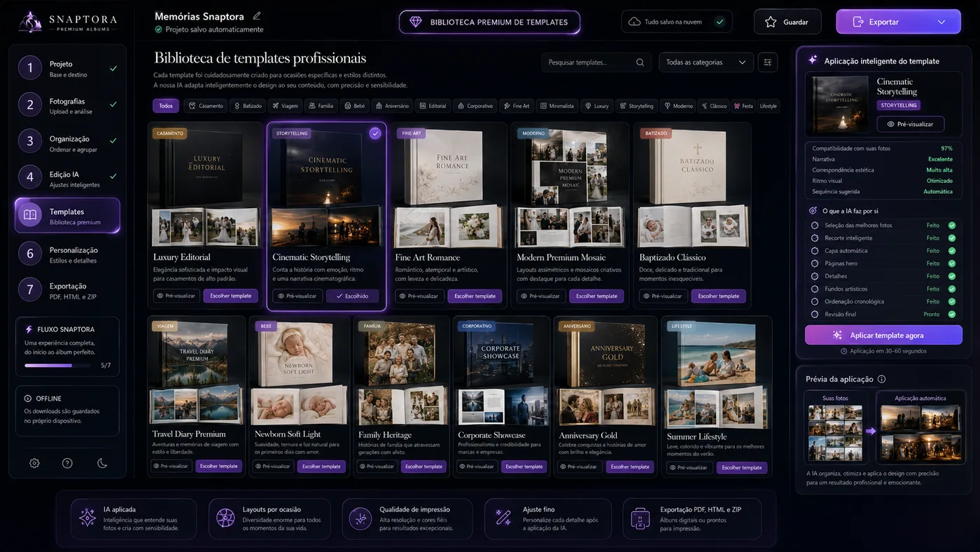Toggle the Ordenação cronológica radio
The width and height of the screenshot is (980, 552).
(x=814, y=301)
